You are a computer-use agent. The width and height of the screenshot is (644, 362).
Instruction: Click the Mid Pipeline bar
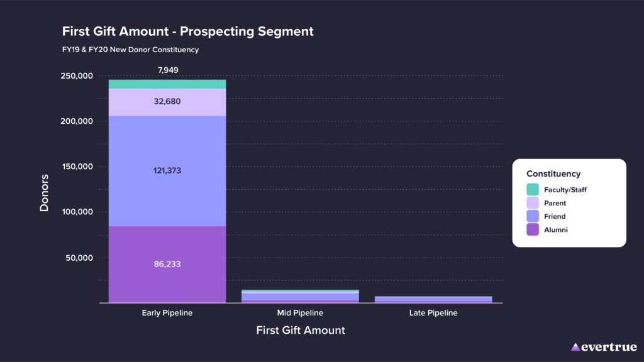[x=301, y=297]
